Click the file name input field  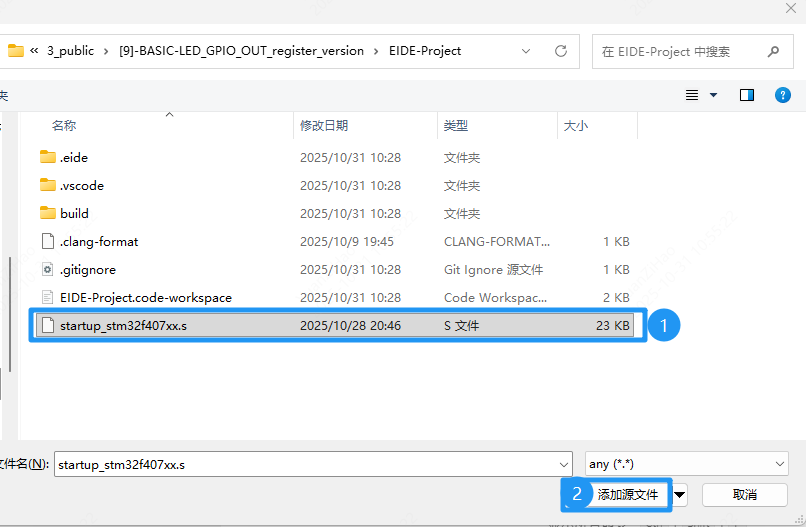(307, 464)
